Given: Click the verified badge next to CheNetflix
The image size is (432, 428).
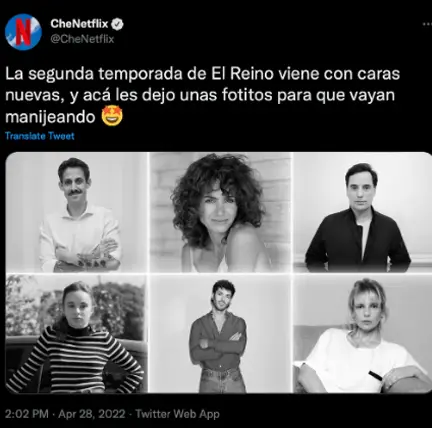Looking at the screenshot, I should [117, 24].
